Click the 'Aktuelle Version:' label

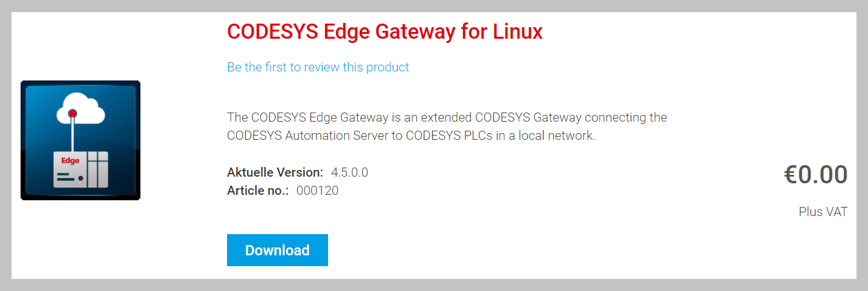[x=275, y=172]
